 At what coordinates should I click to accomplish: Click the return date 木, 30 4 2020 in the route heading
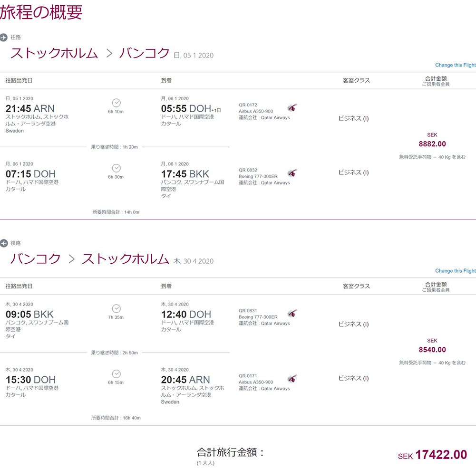[194, 261]
